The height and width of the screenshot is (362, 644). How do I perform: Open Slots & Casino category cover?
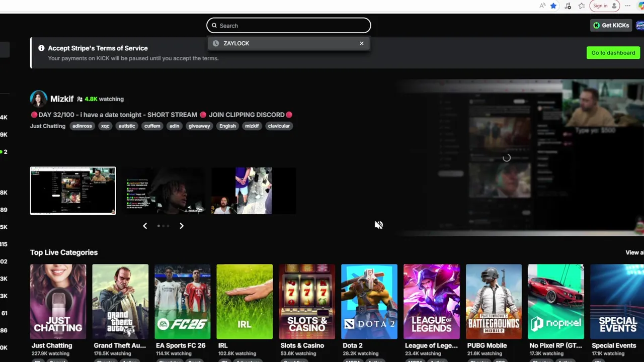[307, 302]
